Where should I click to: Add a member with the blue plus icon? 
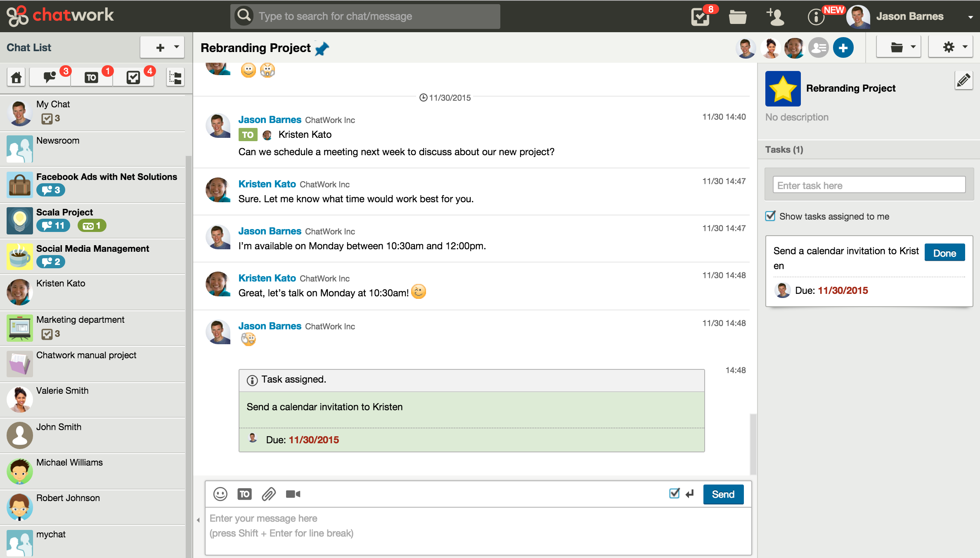(843, 47)
